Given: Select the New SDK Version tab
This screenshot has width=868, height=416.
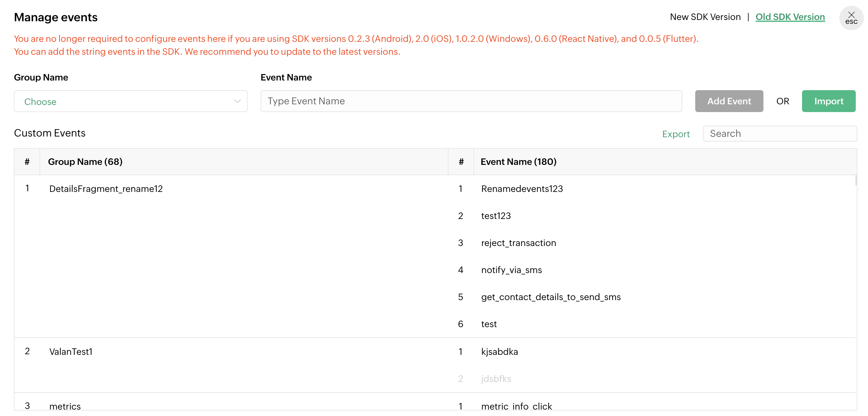Looking at the screenshot, I should [705, 17].
